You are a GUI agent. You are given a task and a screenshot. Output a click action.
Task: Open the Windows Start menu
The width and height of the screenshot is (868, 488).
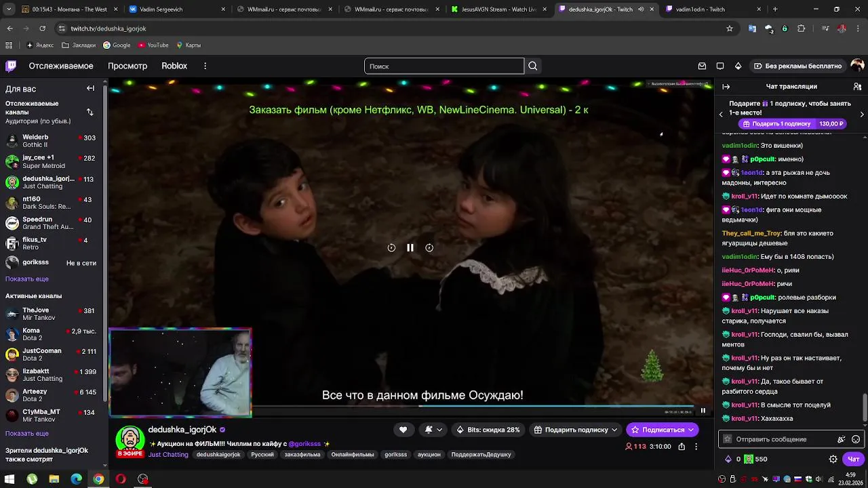[x=9, y=479]
